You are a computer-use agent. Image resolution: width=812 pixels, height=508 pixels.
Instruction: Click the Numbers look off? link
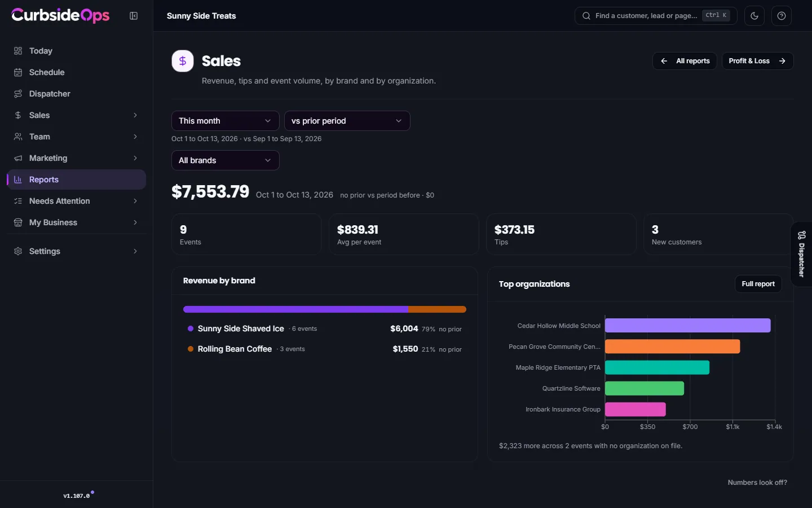pyautogui.click(x=757, y=483)
